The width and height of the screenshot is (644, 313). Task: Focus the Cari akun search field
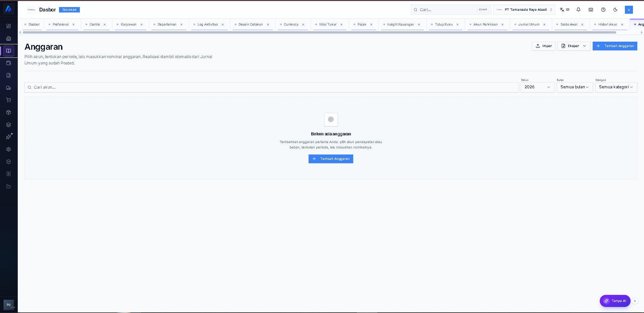click(x=272, y=87)
